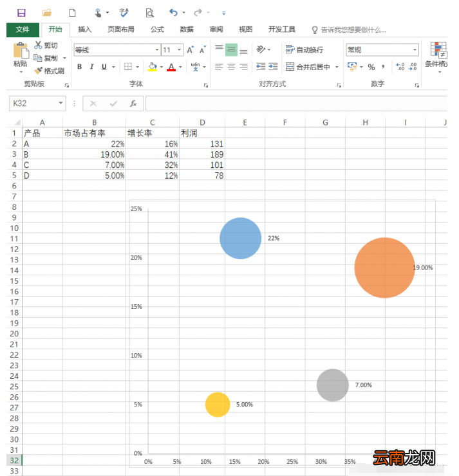Undo the last action
The height and width of the screenshot is (476, 459).
[x=173, y=12]
